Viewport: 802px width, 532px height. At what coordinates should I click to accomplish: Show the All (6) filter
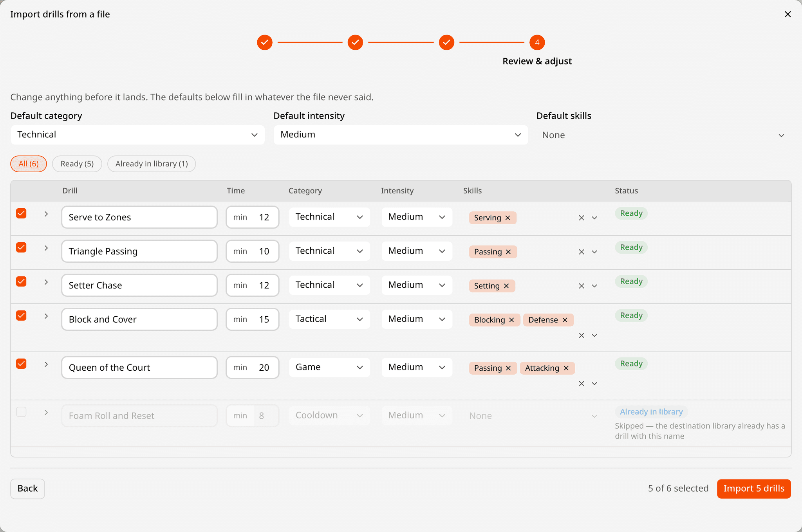29,164
